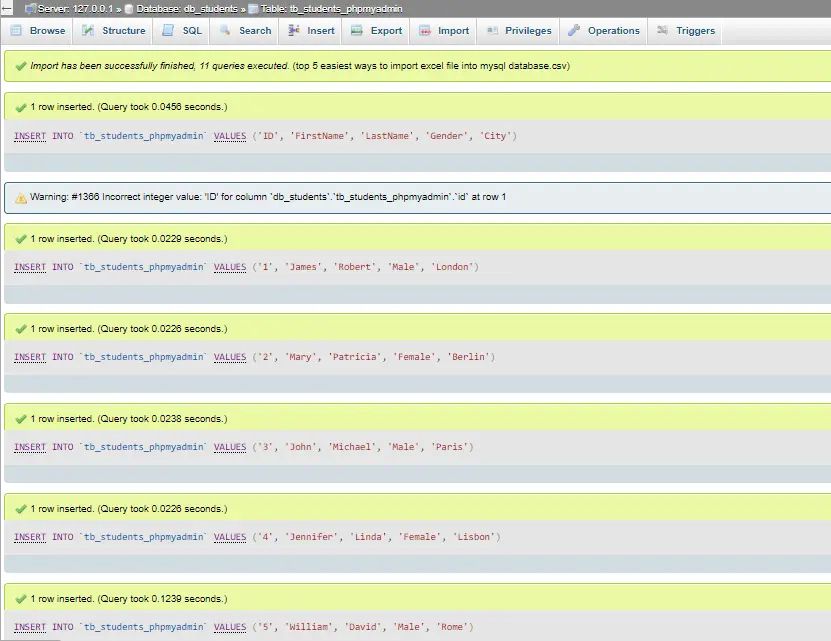Screen dimensions: 831x641
Task: Click the Operations wrench icon
Action: [x=574, y=30]
